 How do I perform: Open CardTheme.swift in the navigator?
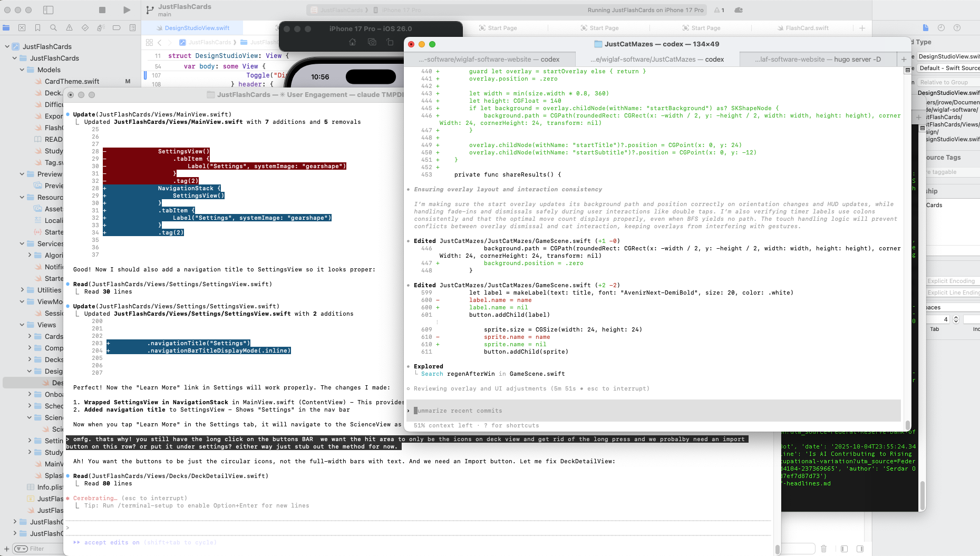click(72, 81)
